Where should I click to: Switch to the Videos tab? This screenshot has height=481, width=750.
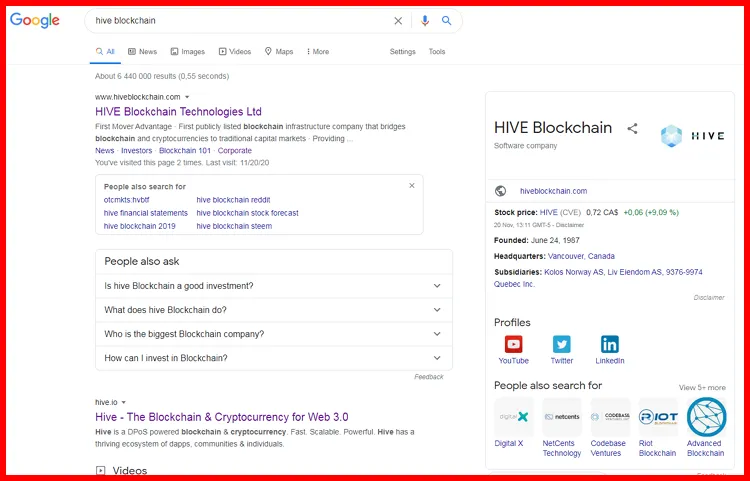click(235, 52)
